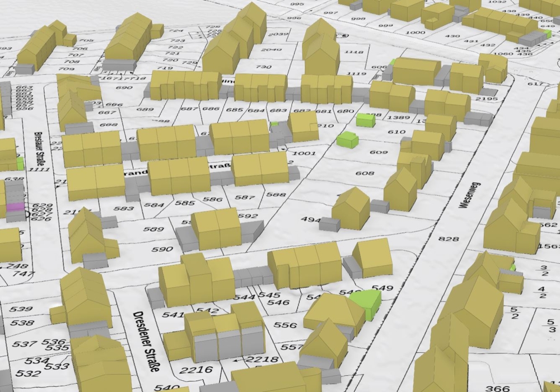
Task: Click the green building beside parcel 549
Action: 366,304
